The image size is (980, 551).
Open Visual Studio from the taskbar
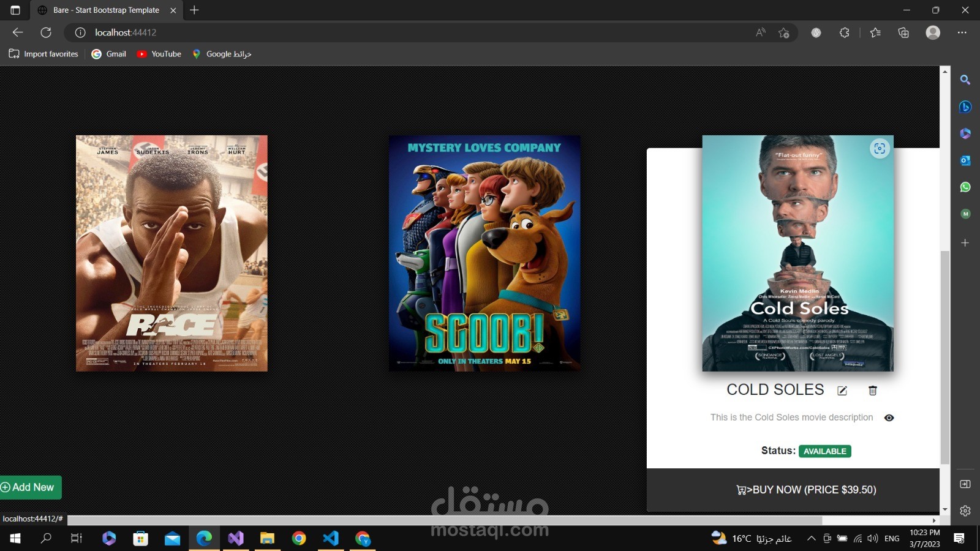(x=236, y=538)
